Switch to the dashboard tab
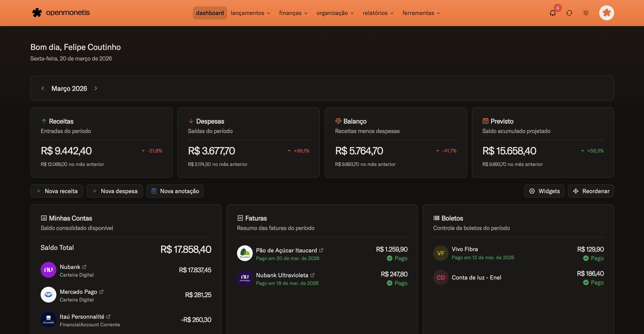Image resolution: width=644 pixels, height=334 pixels. pos(210,13)
